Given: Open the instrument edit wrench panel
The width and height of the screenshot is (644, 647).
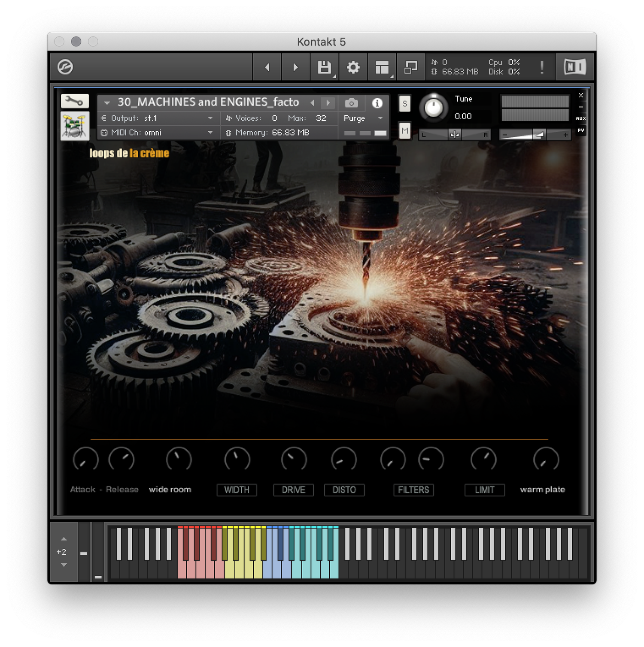Looking at the screenshot, I should [74, 101].
